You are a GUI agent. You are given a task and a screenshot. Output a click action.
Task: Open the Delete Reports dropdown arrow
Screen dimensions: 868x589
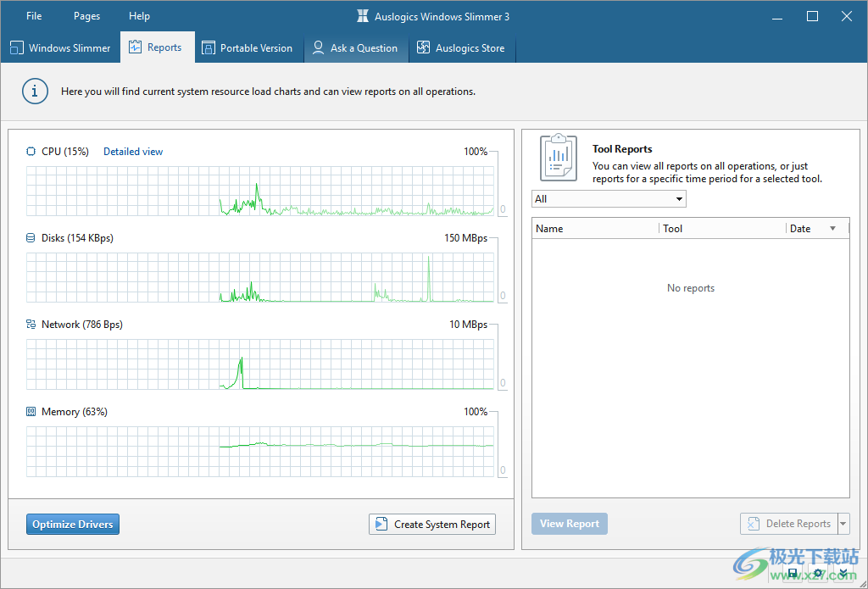843,524
